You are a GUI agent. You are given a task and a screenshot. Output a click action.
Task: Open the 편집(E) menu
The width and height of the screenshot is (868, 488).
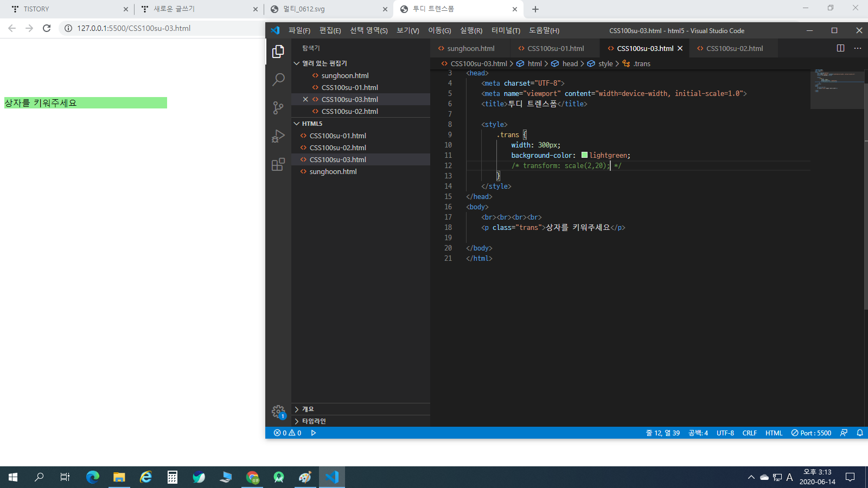click(x=330, y=30)
